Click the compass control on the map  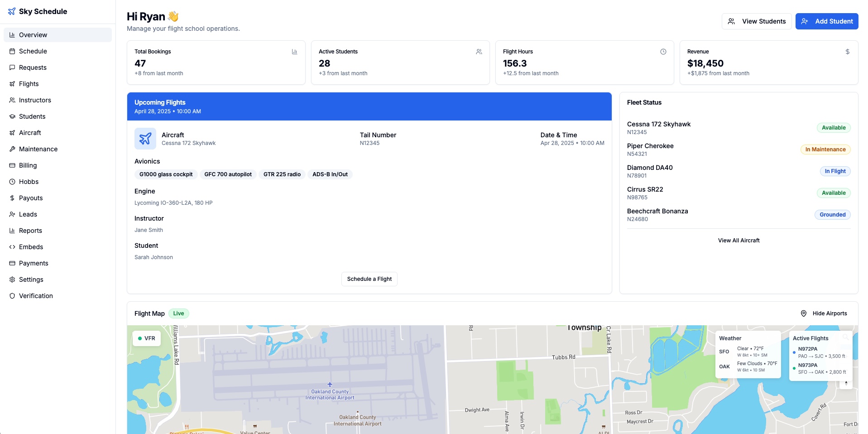[x=846, y=383]
